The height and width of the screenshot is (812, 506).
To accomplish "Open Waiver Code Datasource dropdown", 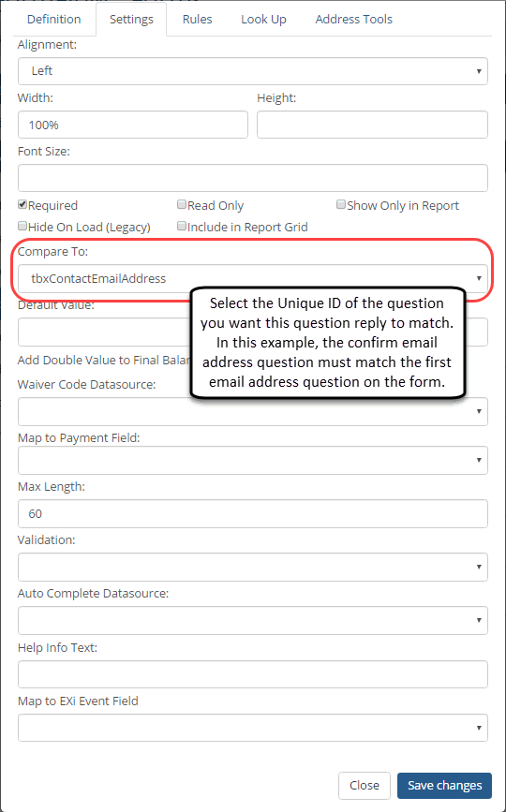I will (x=253, y=412).
